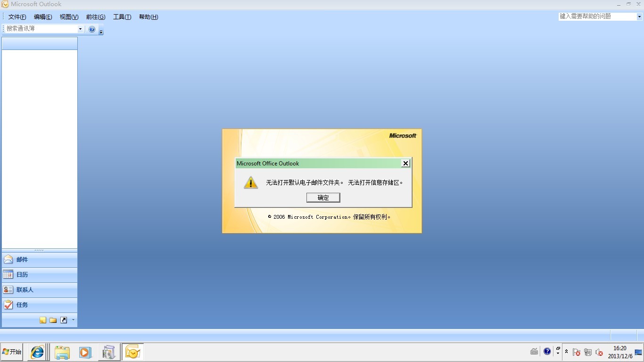Open the 前往(G) menu
644x362 pixels.
[x=96, y=17]
